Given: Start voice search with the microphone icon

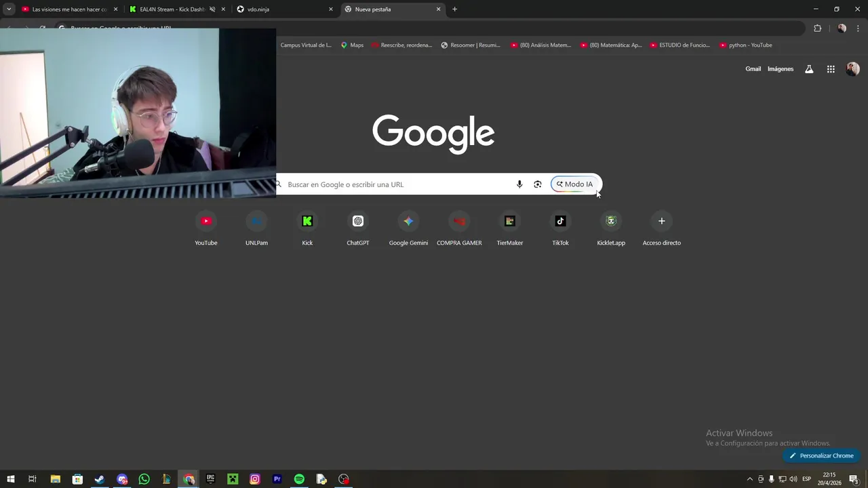Looking at the screenshot, I should click(x=519, y=184).
